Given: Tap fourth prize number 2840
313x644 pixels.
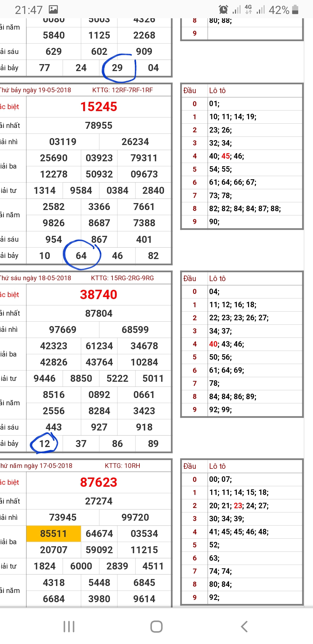Looking at the screenshot, I should (153, 191).
